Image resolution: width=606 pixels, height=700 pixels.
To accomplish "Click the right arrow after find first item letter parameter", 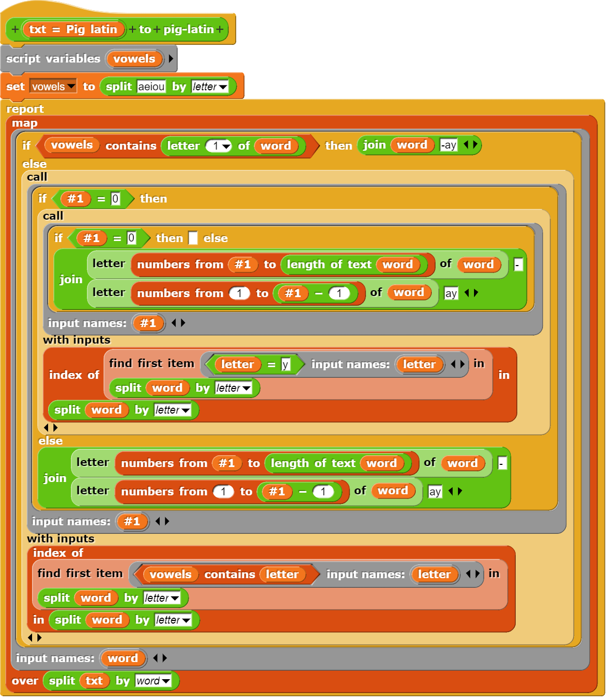I will click(x=461, y=364).
